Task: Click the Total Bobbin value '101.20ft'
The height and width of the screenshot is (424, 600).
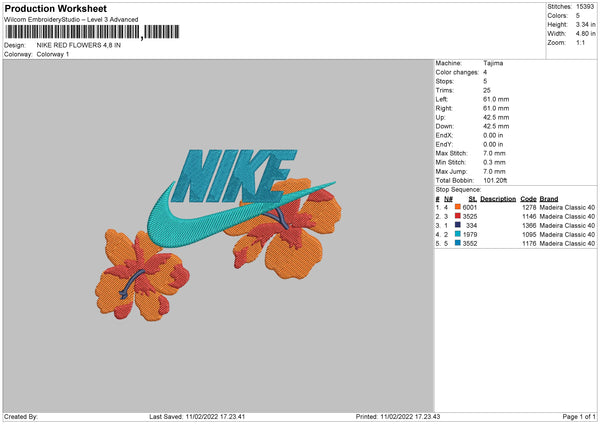Action: point(496,180)
